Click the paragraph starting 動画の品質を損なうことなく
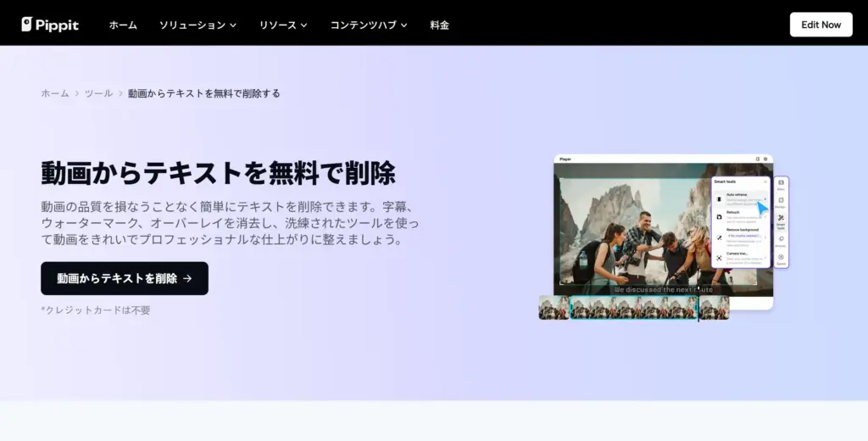Image resolution: width=868 pixels, height=441 pixels. [x=230, y=223]
